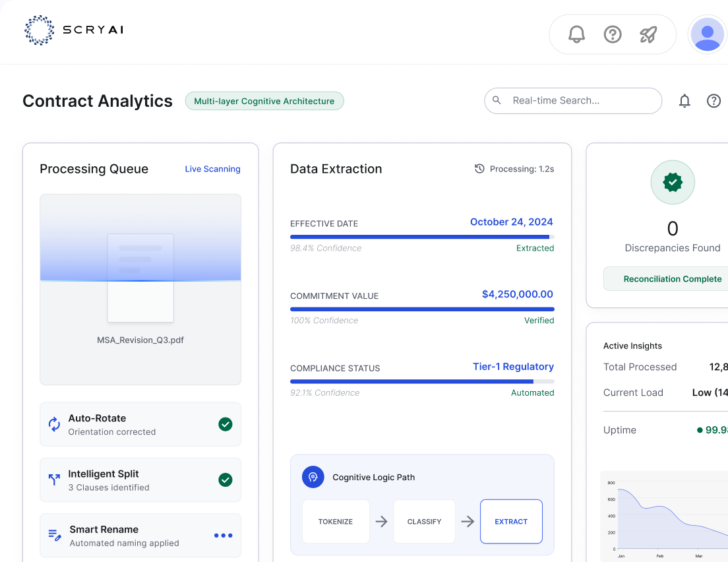The image size is (728, 562).
Task: Click arrow between Classify and Extract
Action: pyautogui.click(x=468, y=522)
